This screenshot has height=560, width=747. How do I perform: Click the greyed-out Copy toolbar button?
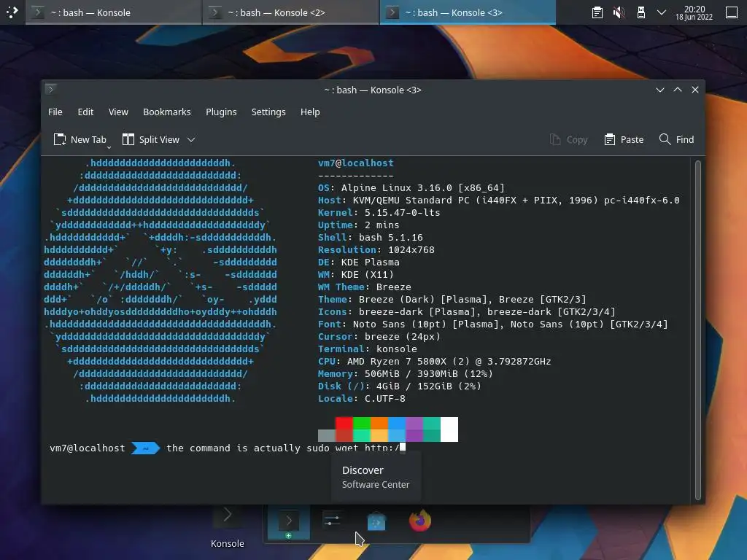click(568, 139)
